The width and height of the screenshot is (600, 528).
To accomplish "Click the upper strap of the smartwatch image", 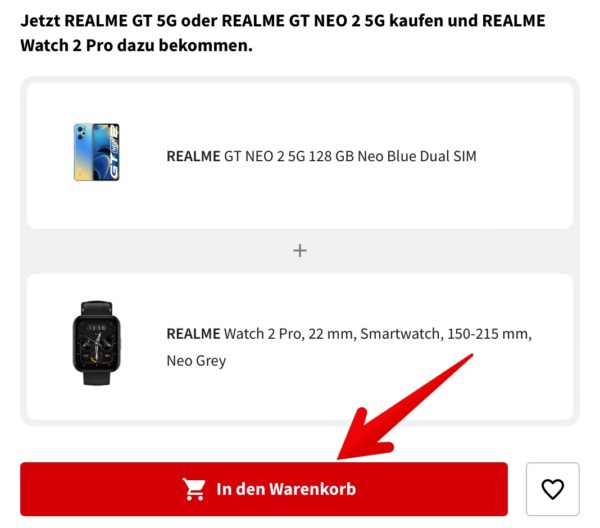I will [96, 308].
